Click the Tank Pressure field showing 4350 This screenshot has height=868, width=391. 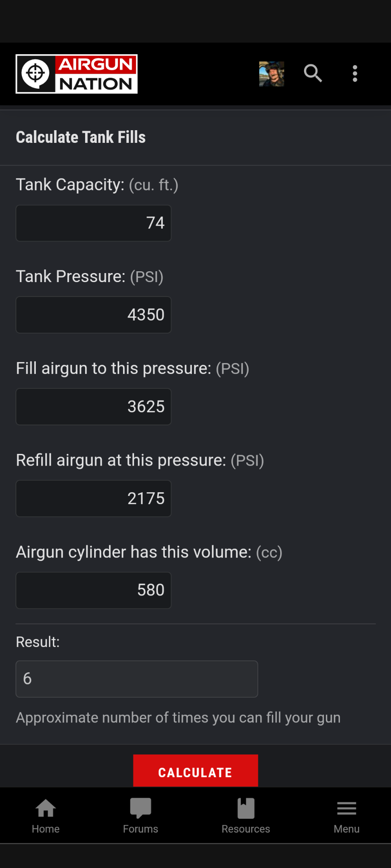point(94,315)
